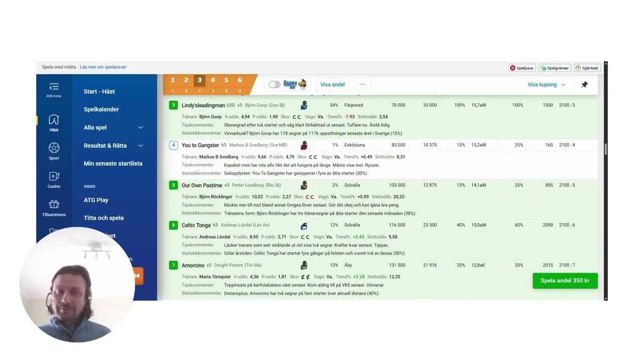Viewport: 644px width, 362px height.
Task: Open ATG Play video link
Action: point(96,200)
